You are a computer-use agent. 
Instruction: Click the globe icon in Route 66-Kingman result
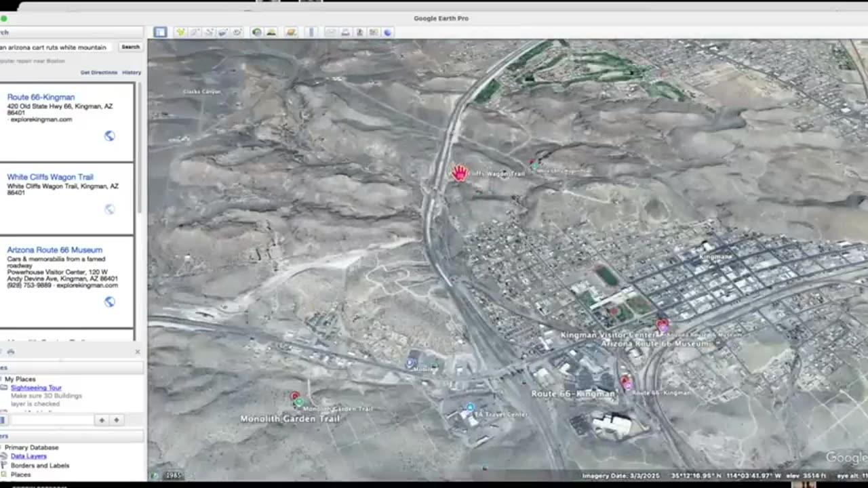pos(109,136)
